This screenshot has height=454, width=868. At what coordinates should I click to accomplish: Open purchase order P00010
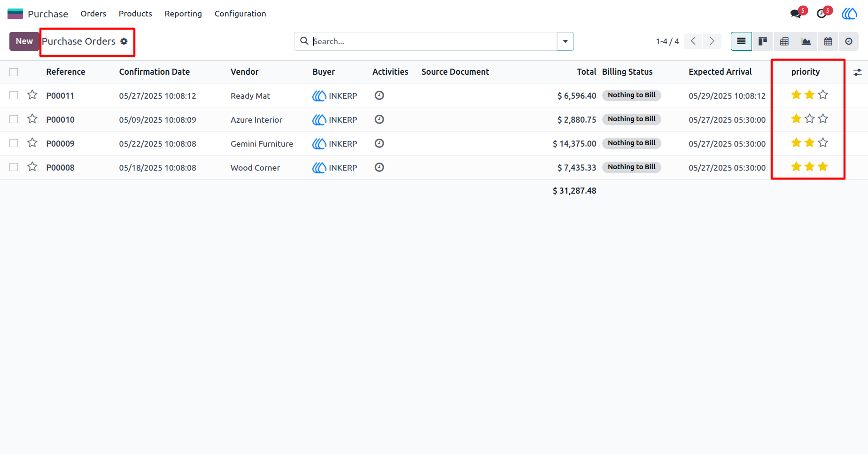(60, 120)
